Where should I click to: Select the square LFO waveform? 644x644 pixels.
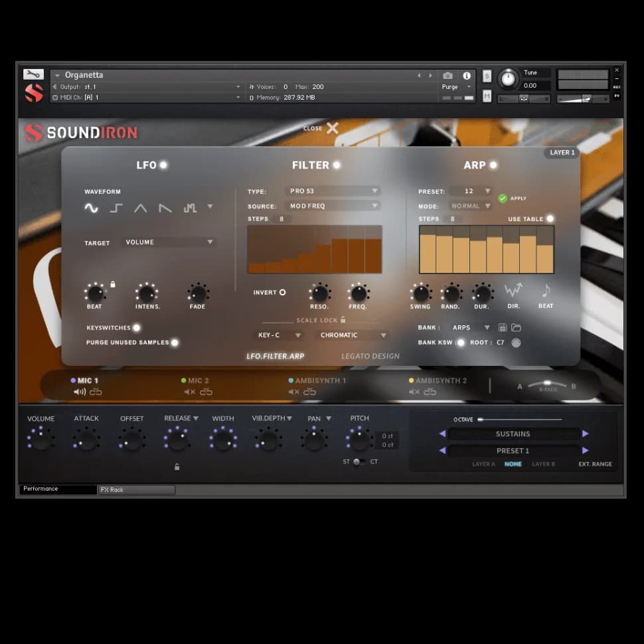click(x=116, y=208)
